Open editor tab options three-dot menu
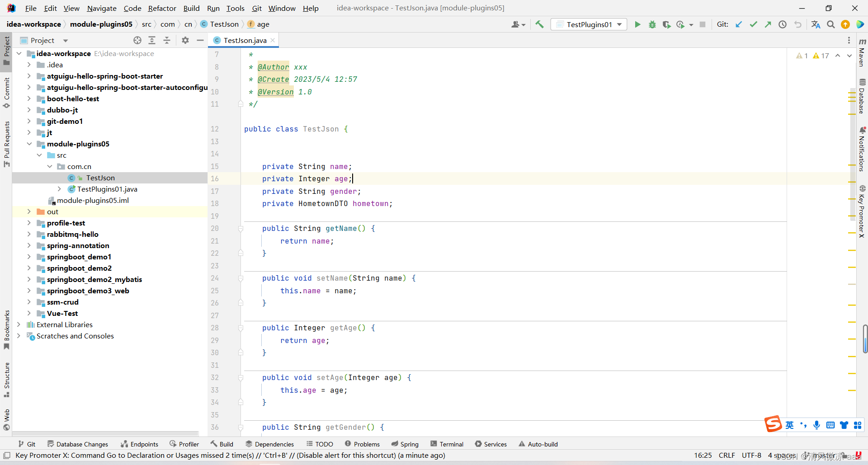Image resolution: width=868 pixels, height=465 pixels. pyautogui.click(x=849, y=40)
